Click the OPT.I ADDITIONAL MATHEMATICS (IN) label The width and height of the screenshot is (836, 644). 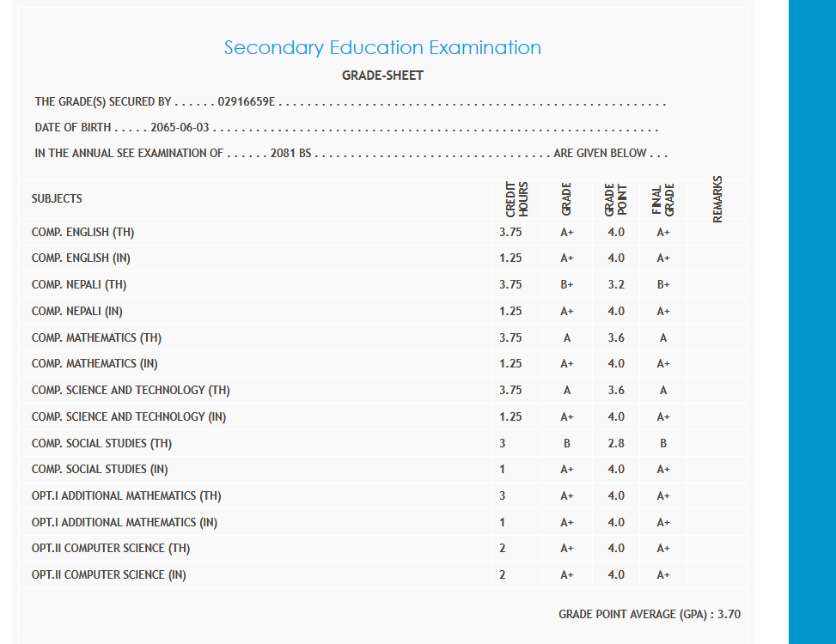pyautogui.click(x=125, y=522)
